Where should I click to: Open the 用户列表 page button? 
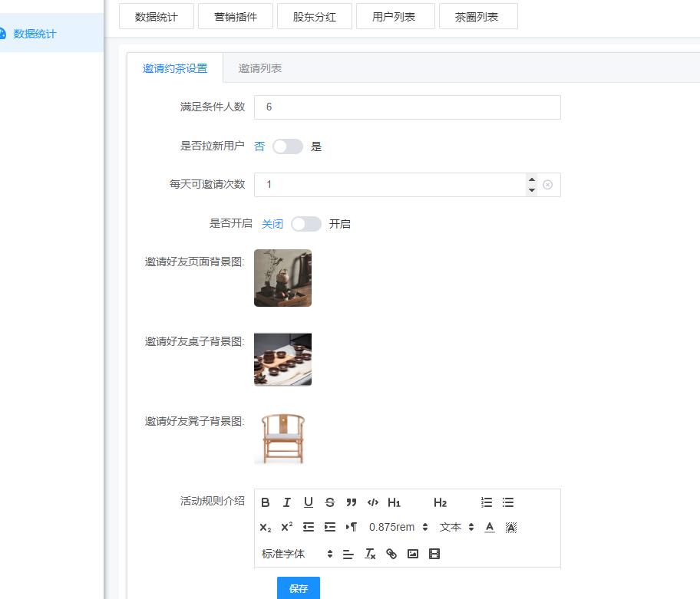395,16
